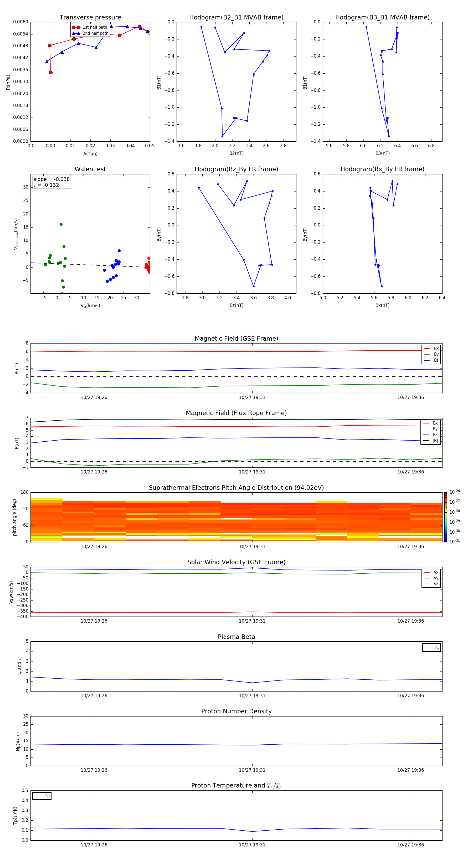Click '10/27 19:36' tick under Proton Temperature plot
The height and width of the screenshot is (868, 473).
(x=410, y=845)
